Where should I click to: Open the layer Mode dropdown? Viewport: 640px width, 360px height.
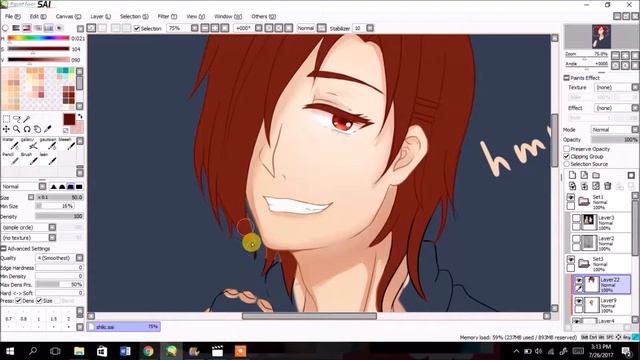click(615, 129)
